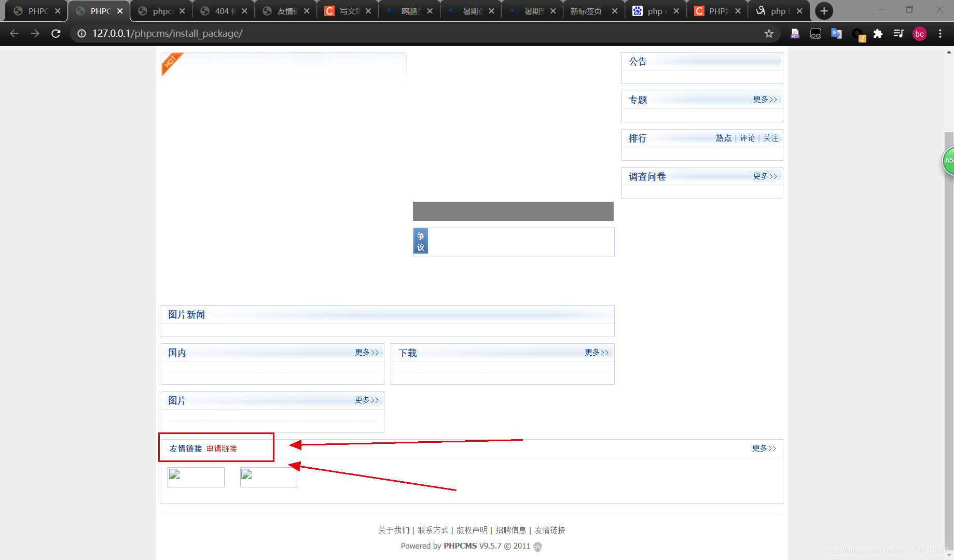Image resolution: width=954 pixels, height=560 pixels.
Task: Open 版权声明 in the footer
Action: point(472,530)
